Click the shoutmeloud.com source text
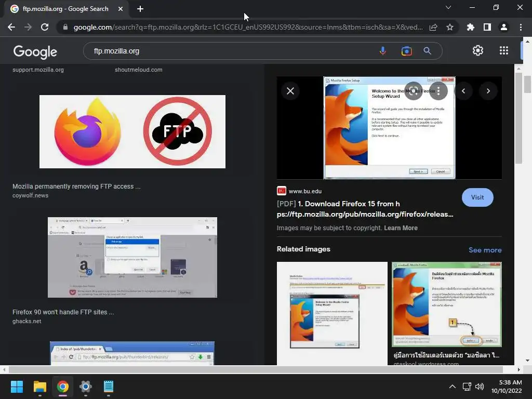Image resolution: width=532 pixels, height=399 pixels. pyautogui.click(x=138, y=70)
